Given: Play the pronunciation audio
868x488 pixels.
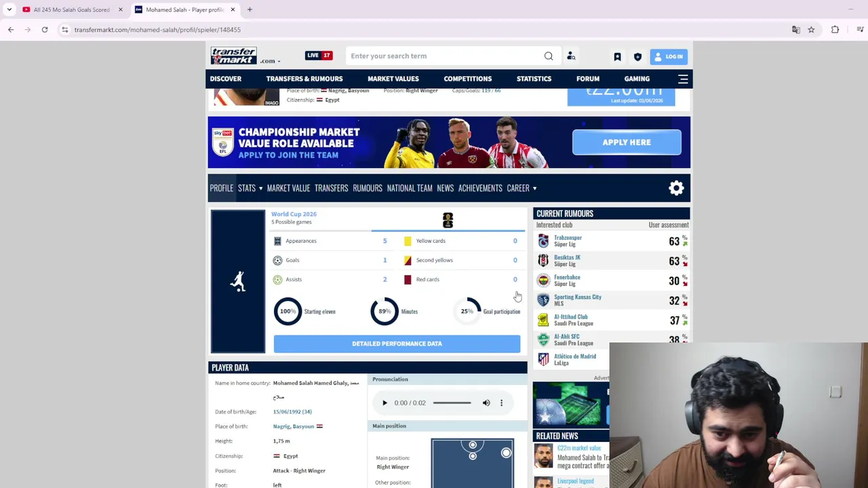Looking at the screenshot, I should (x=384, y=403).
